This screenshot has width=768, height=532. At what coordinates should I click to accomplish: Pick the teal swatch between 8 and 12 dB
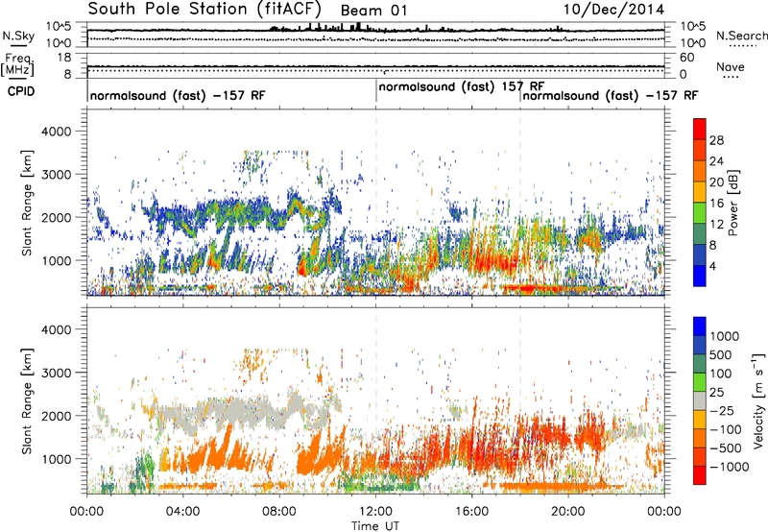pos(700,234)
